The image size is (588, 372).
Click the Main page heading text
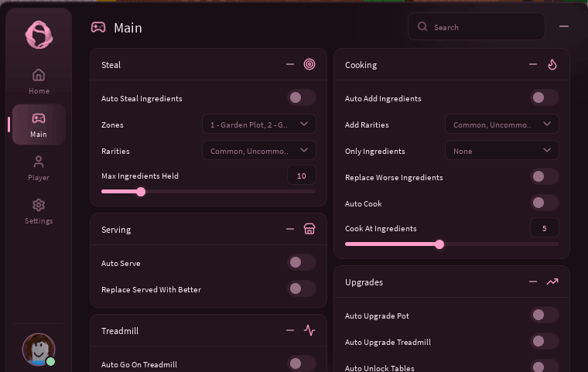[x=128, y=28]
